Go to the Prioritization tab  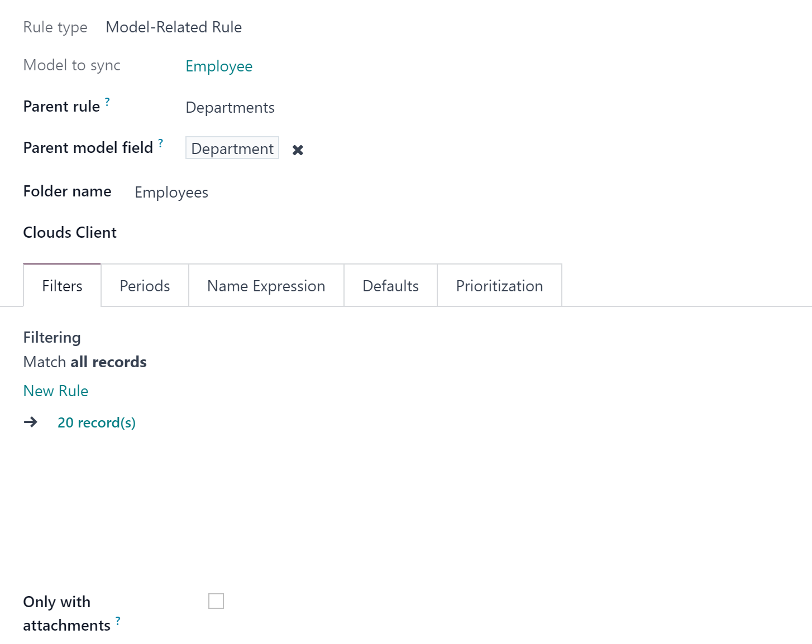(x=499, y=286)
